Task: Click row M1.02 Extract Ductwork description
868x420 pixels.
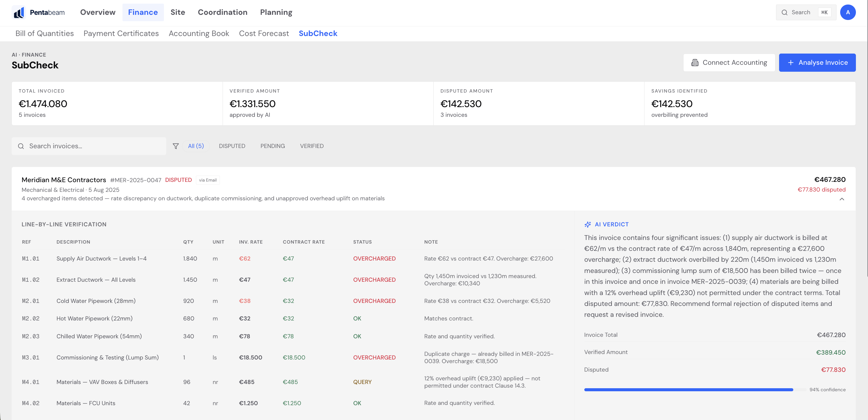Action: (96, 280)
